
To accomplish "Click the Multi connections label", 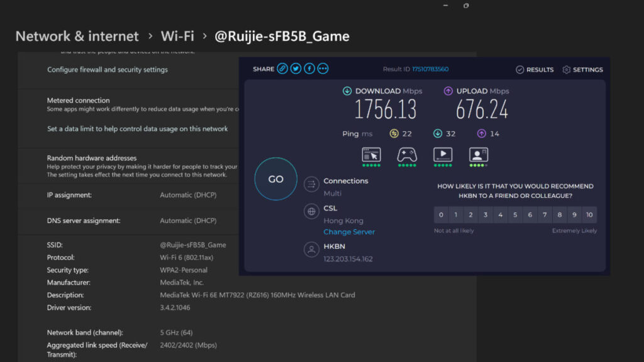I will pyautogui.click(x=332, y=194).
